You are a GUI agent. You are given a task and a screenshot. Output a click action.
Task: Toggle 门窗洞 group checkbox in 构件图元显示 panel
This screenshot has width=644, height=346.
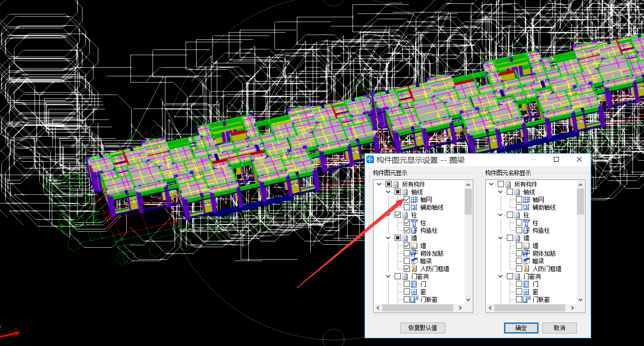pos(398,276)
